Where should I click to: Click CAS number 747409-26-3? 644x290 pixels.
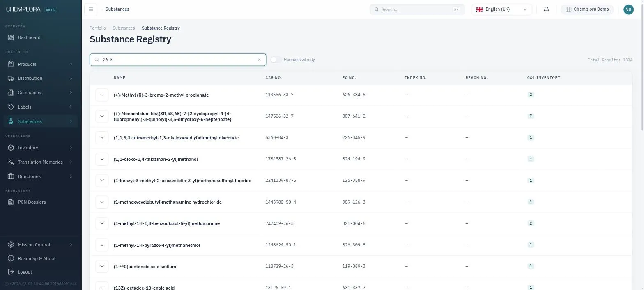[279, 223]
